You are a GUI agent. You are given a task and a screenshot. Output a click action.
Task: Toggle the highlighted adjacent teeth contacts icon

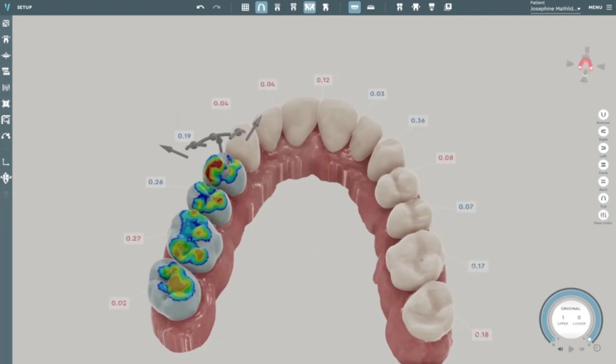[309, 7]
